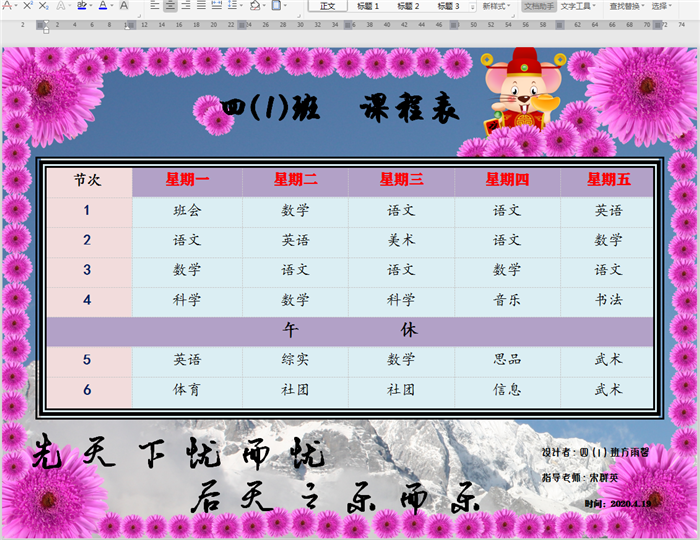
Task: Apply the 标题 2 style
Action: click(408, 6)
